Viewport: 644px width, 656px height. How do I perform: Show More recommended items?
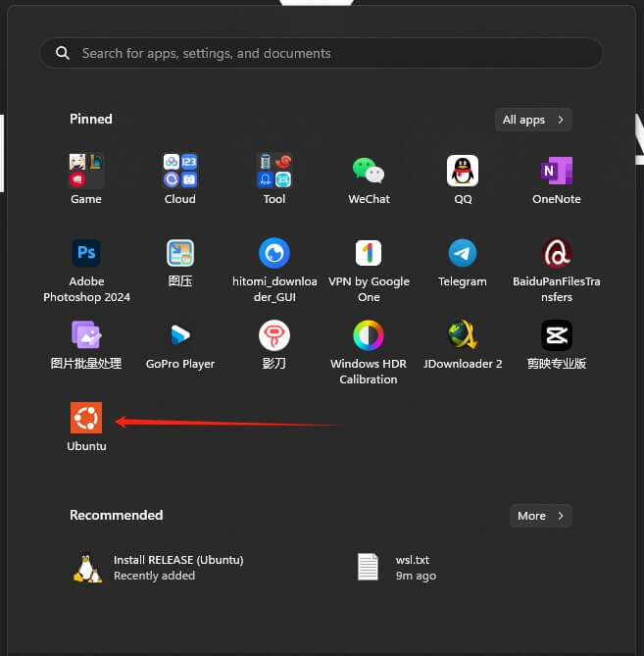click(541, 516)
